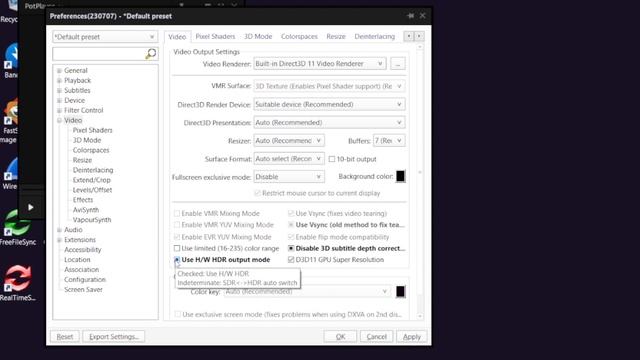Pick the Color key black swatch
The height and width of the screenshot is (360, 640).
tap(400, 291)
